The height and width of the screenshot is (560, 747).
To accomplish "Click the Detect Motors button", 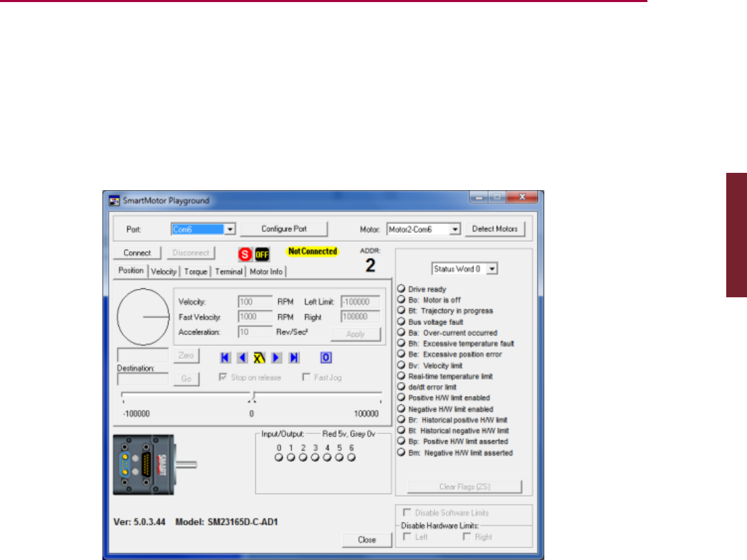I will point(495,229).
